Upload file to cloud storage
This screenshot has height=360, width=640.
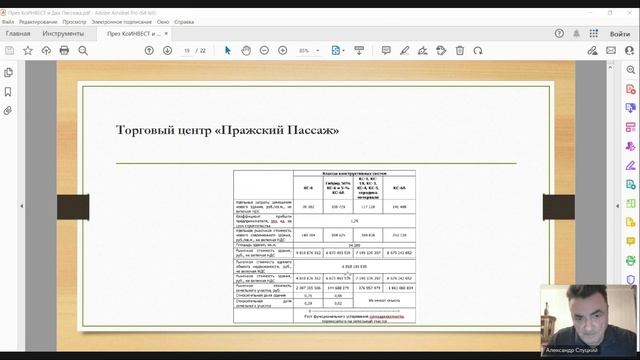pyautogui.click(x=46, y=51)
